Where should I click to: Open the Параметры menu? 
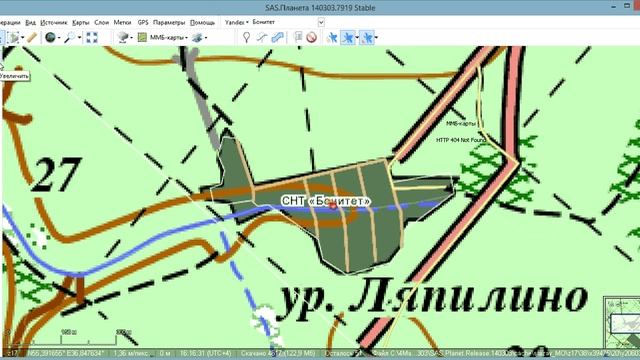point(169,22)
